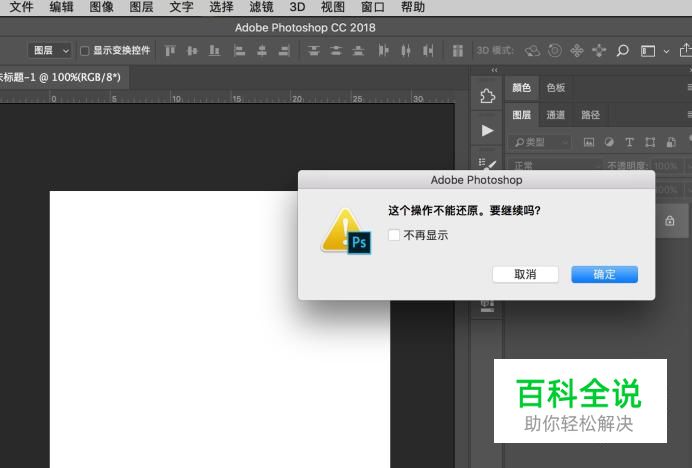
Task: Open the 文字 menu
Action: point(181,7)
